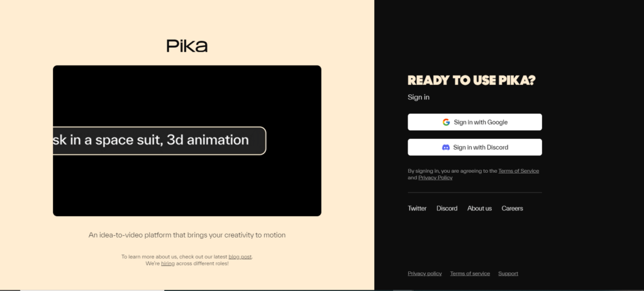644x291 pixels.
Task: Open the underlined Privacy Policy agreement link
Action: 435,178
